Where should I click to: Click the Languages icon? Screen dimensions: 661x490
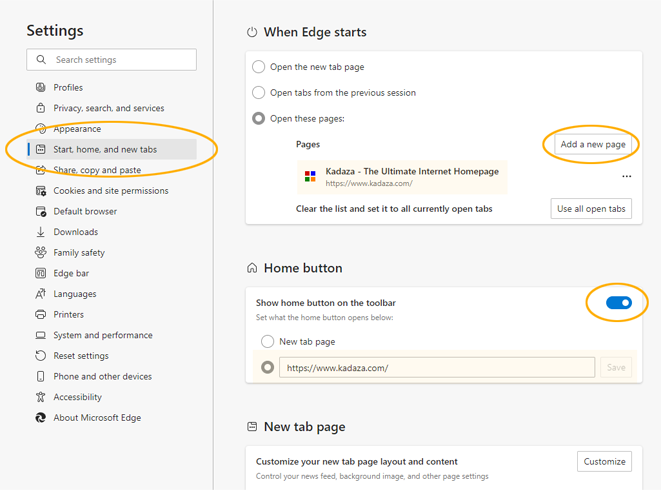(40, 294)
